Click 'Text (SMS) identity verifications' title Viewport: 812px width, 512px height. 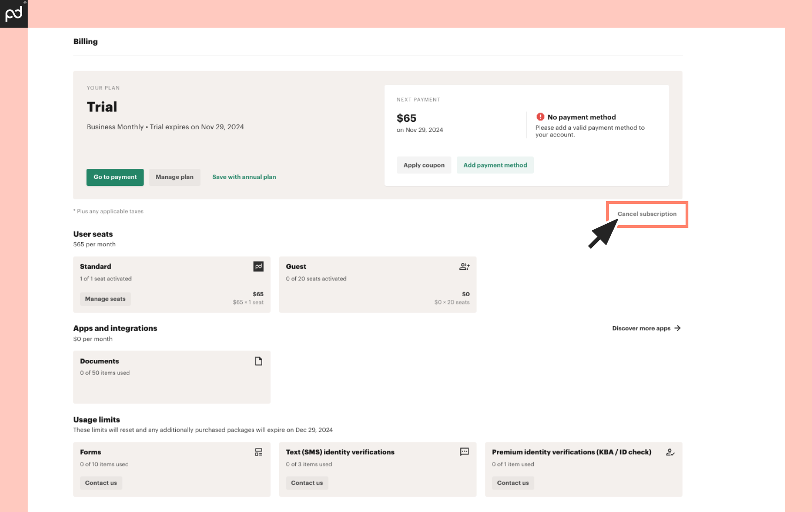tap(340, 452)
